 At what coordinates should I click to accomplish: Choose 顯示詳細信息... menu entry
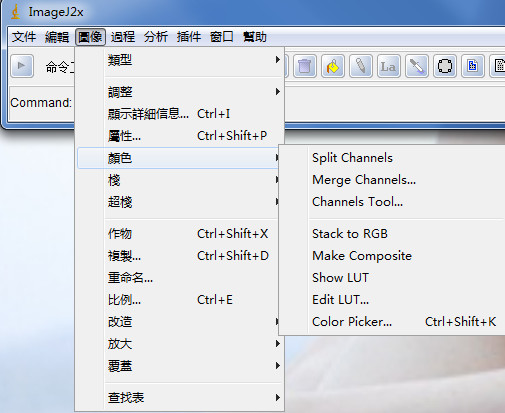click(180, 114)
